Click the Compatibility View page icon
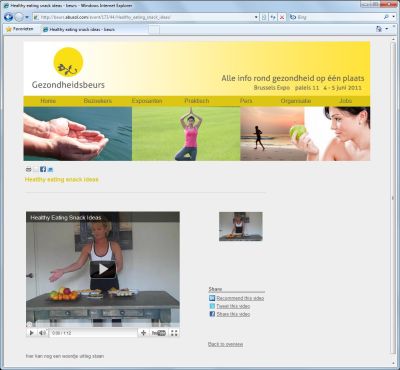 264,17
